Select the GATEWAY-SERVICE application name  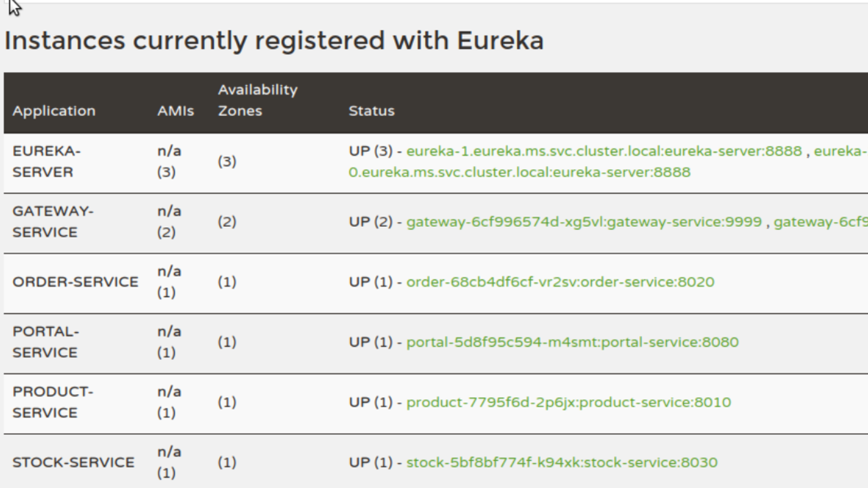coord(53,222)
